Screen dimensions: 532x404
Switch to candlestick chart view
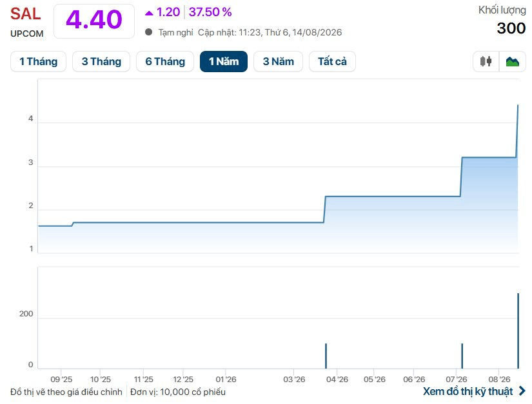(486, 61)
